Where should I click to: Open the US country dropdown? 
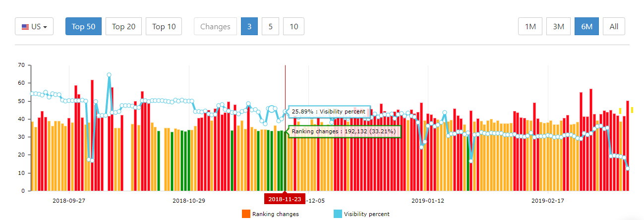34,27
